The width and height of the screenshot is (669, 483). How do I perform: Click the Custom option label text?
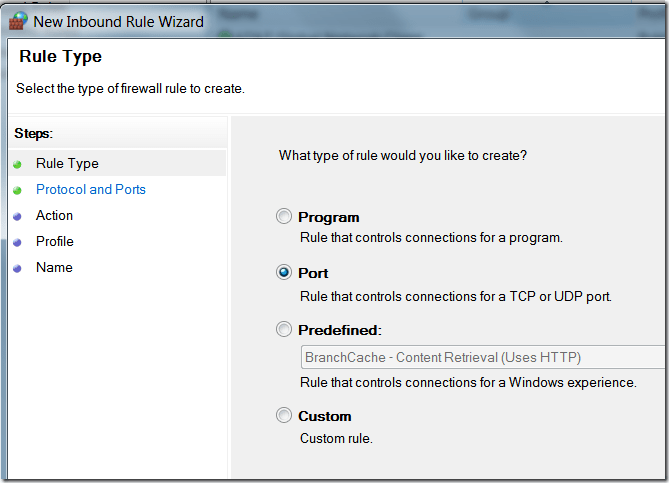pyautogui.click(x=325, y=416)
